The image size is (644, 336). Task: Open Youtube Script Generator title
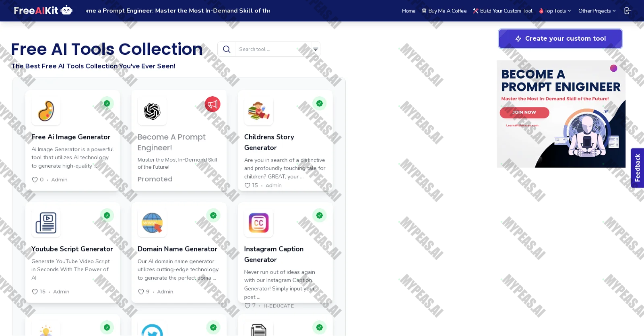(x=72, y=249)
